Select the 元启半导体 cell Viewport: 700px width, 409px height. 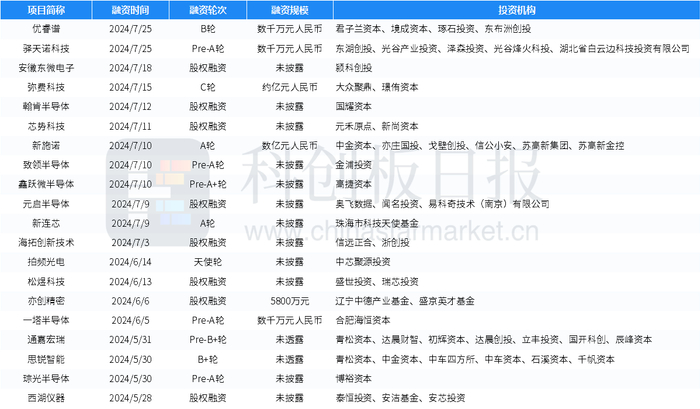point(46,204)
